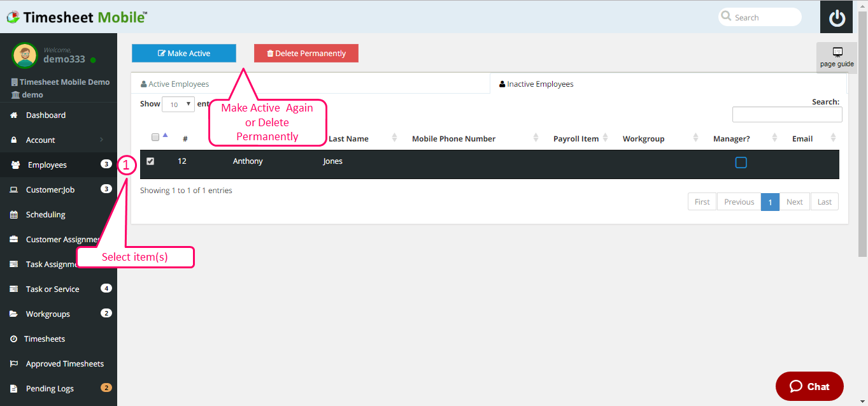The width and height of the screenshot is (868, 406).
Task: Sort table by Last Name
Action: [x=348, y=139]
